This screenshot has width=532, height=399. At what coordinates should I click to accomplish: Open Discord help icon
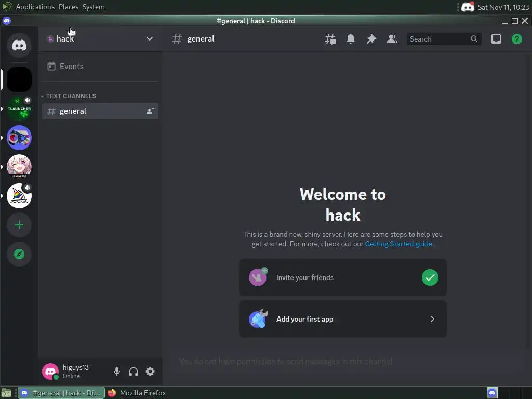[x=517, y=39]
